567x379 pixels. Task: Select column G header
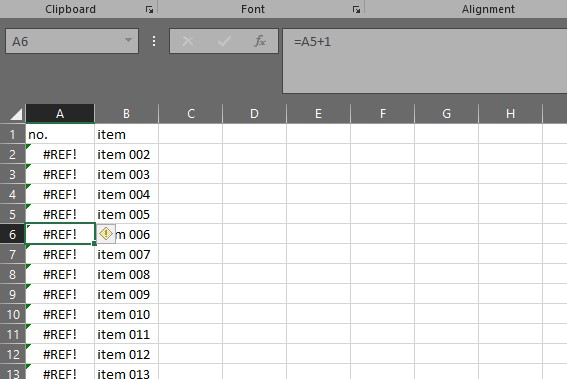(x=446, y=114)
